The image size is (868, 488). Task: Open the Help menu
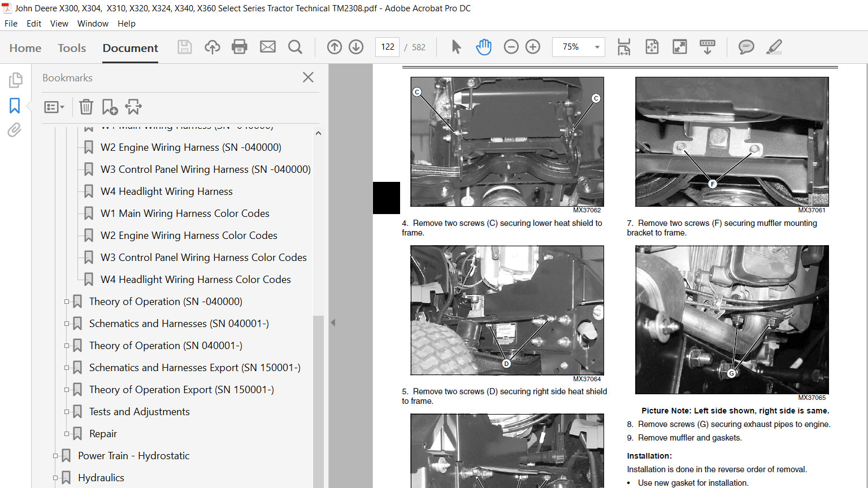(x=127, y=24)
